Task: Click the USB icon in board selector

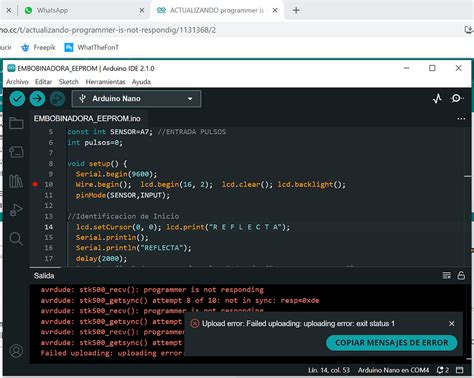Action: [82, 98]
